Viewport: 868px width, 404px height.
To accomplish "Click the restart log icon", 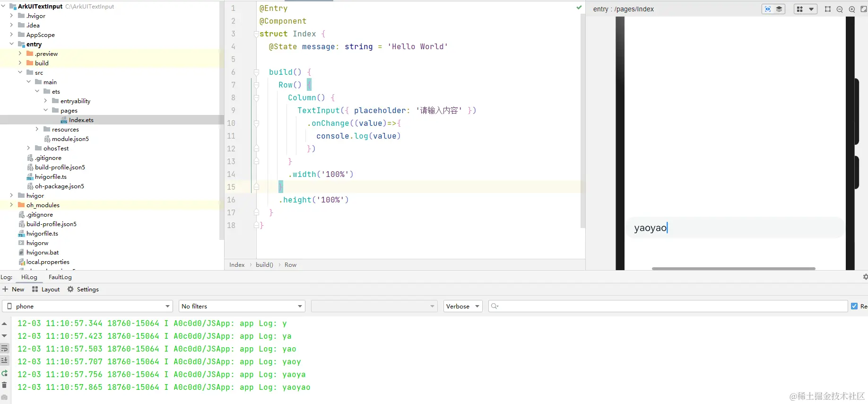I will [4, 373].
